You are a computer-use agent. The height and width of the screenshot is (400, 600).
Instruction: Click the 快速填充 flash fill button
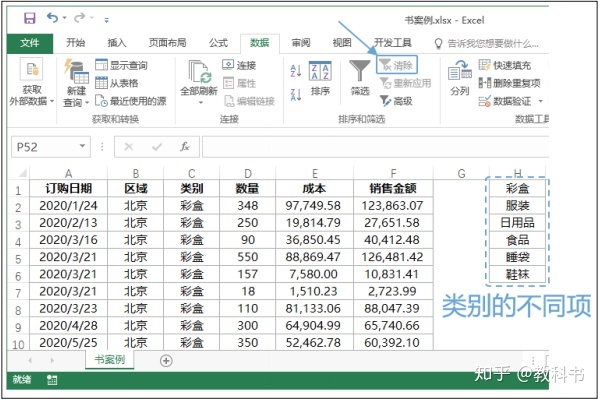point(505,65)
